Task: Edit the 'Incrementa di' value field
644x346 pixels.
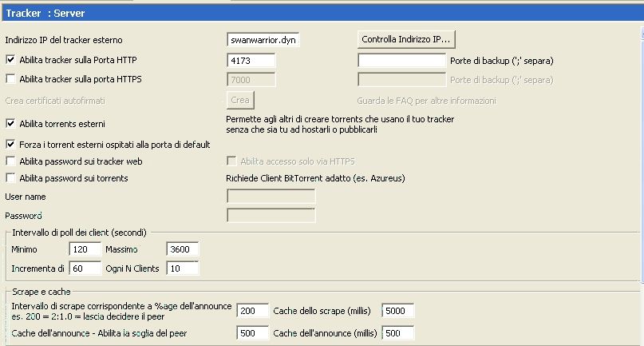Action: pyautogui.click(x=85, y=268)
